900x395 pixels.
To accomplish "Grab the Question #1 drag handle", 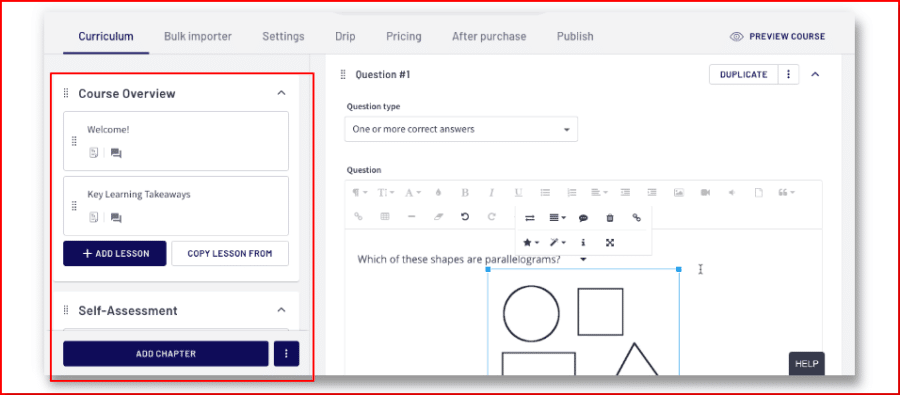I will coord(343,74).
